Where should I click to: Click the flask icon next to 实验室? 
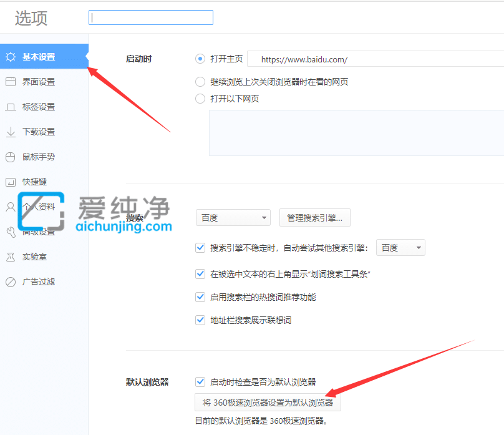point(11,257)
